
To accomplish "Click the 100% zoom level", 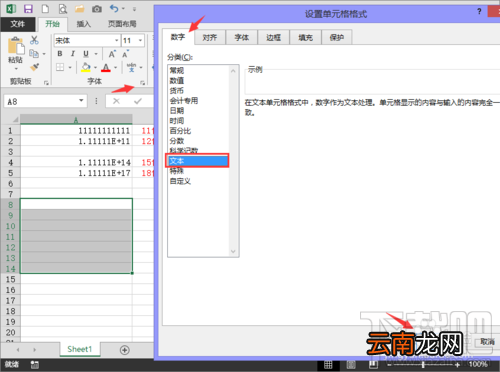I will [x=478, y=364].
